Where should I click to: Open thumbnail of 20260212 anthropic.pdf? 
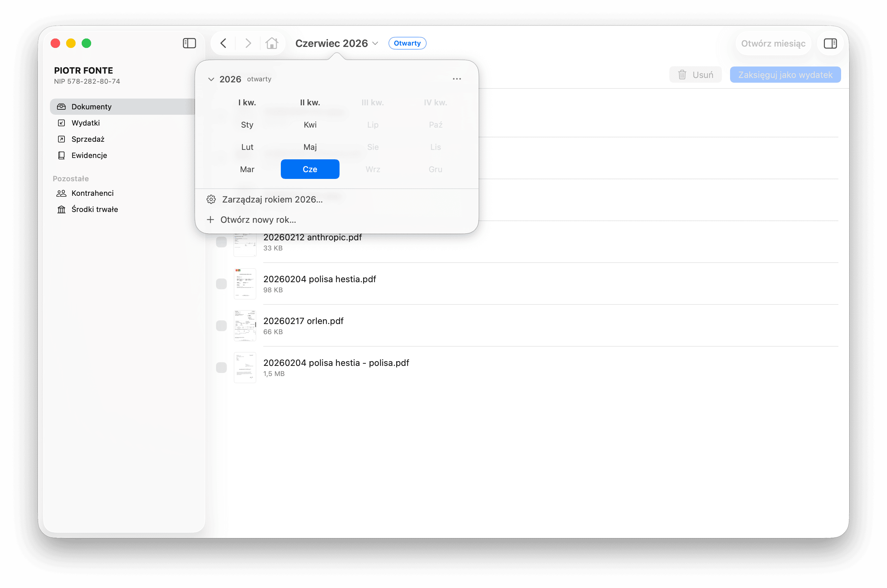coord(245,245)
